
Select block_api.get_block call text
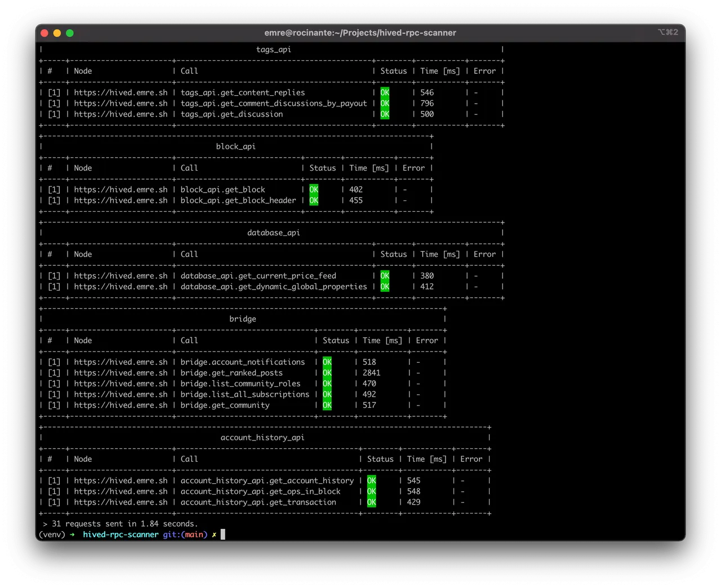(x=222, y=189)
